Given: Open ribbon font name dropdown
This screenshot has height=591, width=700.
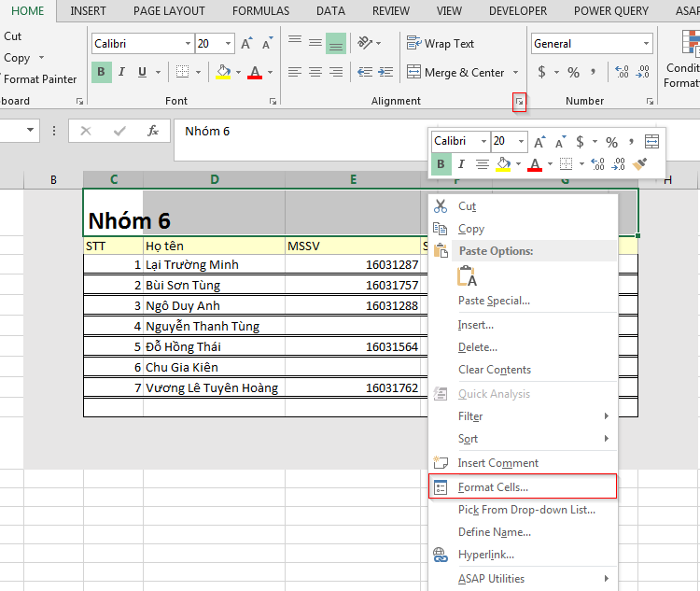Looking at the screenshot, I should click(x=188, y=43).
